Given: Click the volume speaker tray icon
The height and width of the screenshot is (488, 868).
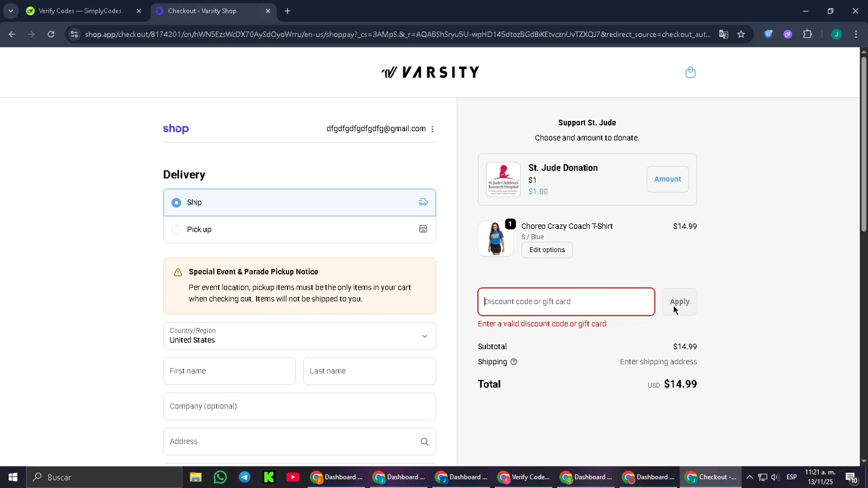Looking at the screenshot, I should point(775,478).
